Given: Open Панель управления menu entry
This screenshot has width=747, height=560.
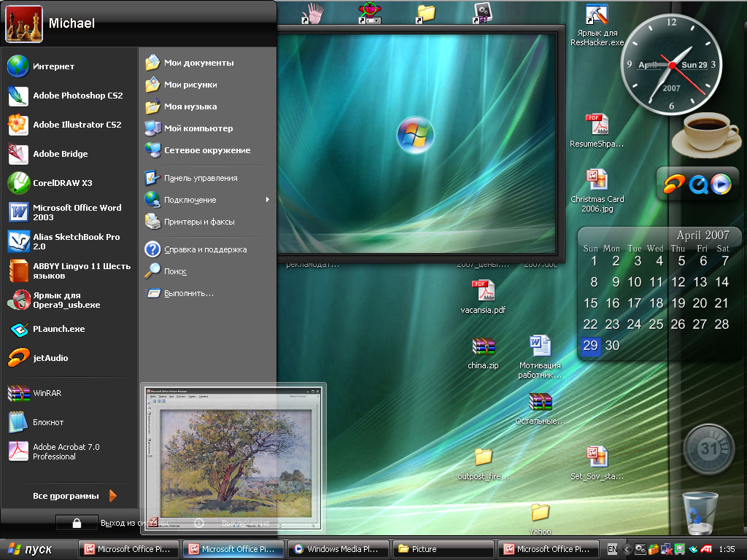Looking at the screenshot, I should 200,178.
